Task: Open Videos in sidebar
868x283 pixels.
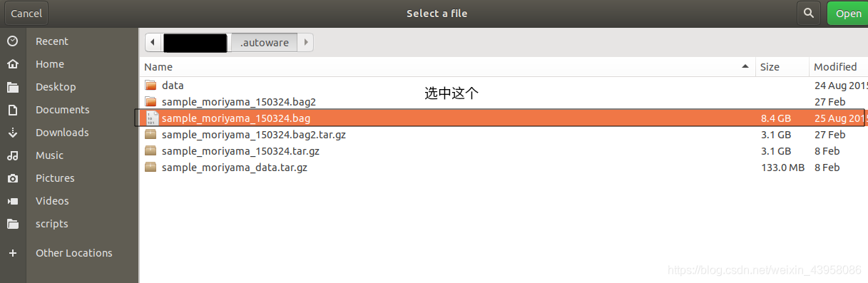Action: pyautogui.click(x=52, y=201)
